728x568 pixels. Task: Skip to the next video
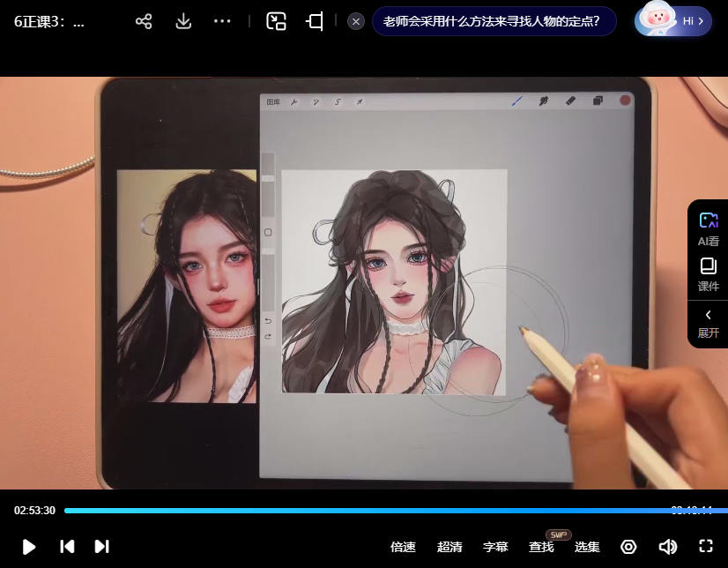click(101, 547)
